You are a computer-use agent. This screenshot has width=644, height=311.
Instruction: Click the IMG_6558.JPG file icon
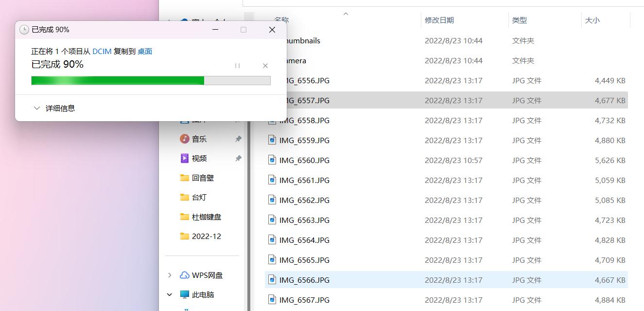pos(272,120)
